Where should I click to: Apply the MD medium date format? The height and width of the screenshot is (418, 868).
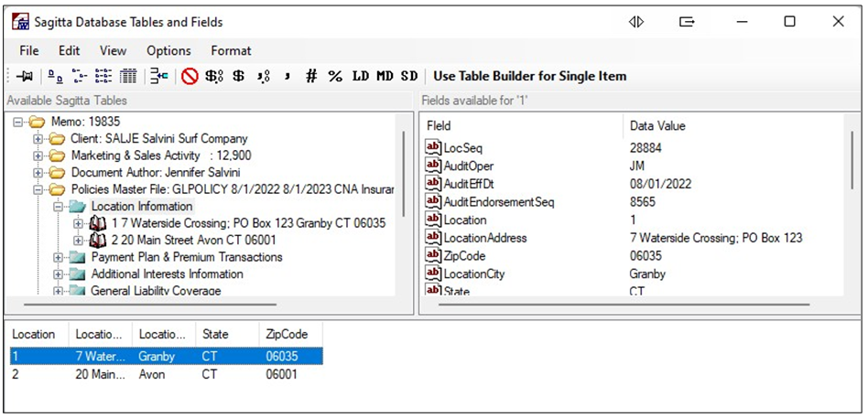click(385, 76)
